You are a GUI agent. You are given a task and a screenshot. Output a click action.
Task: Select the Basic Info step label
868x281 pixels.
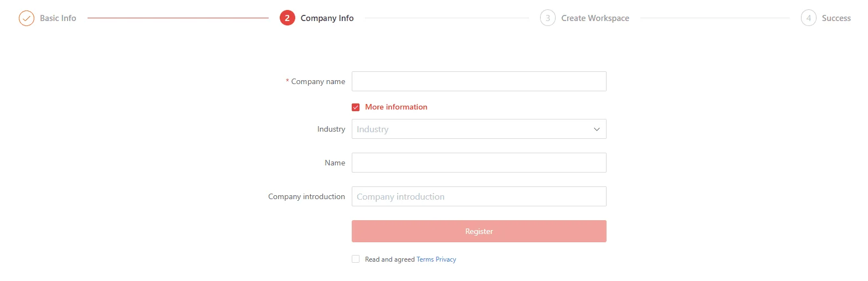pyautogui.click(x=58, y=18)
